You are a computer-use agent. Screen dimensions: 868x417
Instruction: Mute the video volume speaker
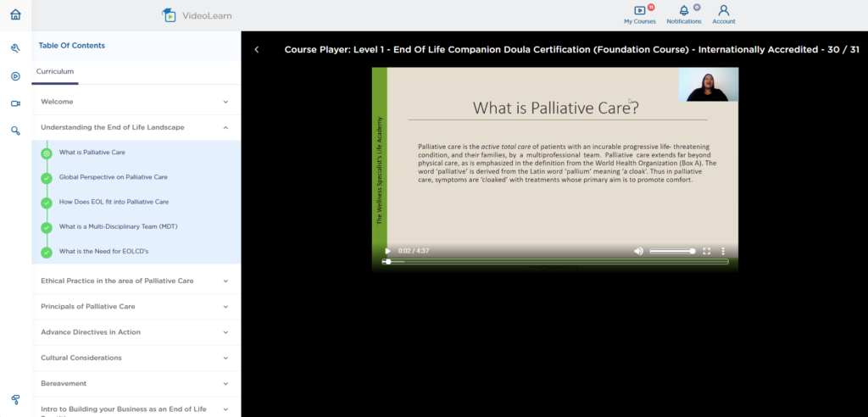[638, 251]
